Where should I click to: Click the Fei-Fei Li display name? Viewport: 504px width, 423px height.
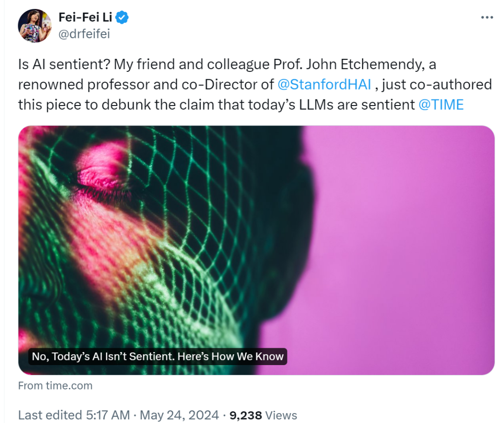click(85, 17)
